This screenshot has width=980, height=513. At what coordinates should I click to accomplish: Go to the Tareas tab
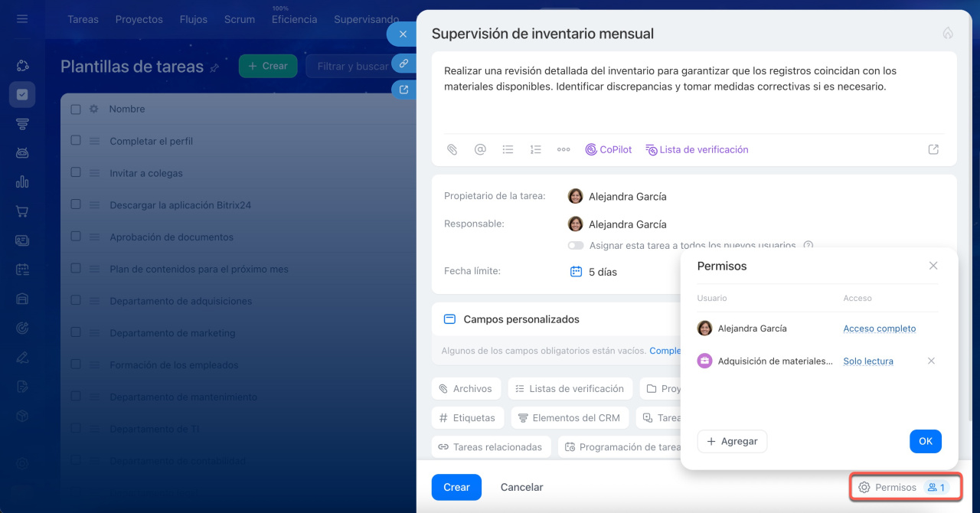coord(83,20)
